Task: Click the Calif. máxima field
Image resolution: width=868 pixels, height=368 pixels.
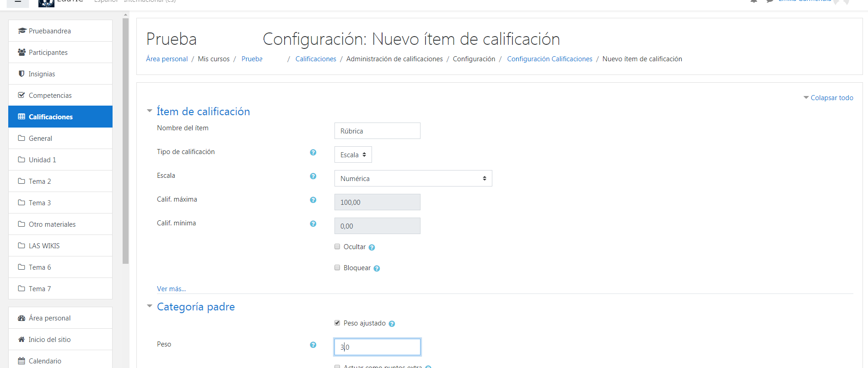Action: 377,202
